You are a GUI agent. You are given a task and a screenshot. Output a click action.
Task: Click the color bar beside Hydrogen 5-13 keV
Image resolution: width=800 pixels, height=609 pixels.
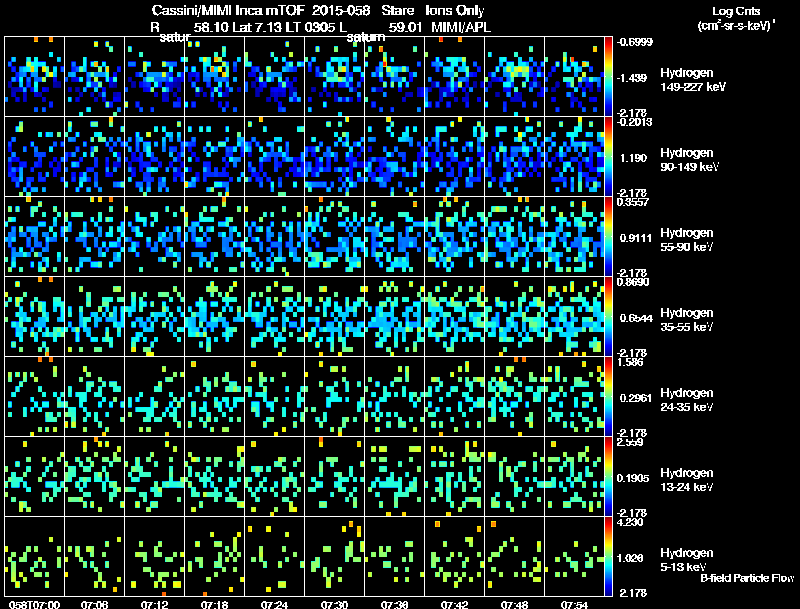tap(608, 556)
